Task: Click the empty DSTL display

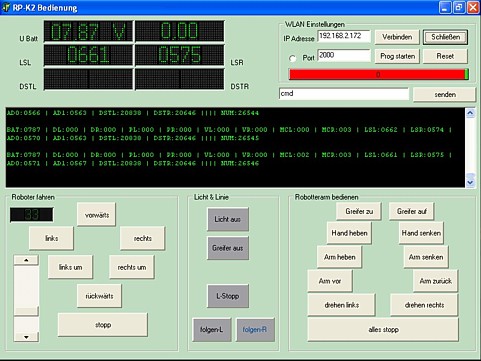Action: click(x=88, y=79)
